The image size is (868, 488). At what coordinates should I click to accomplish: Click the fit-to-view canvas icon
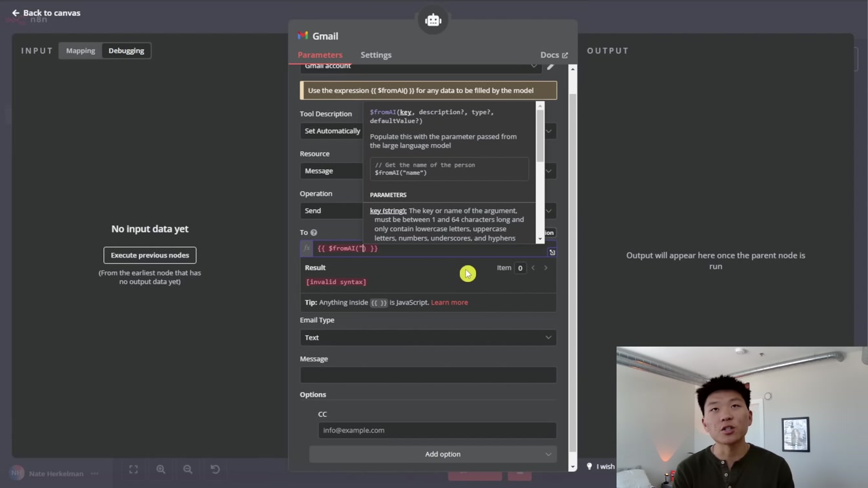pos(134,469)
